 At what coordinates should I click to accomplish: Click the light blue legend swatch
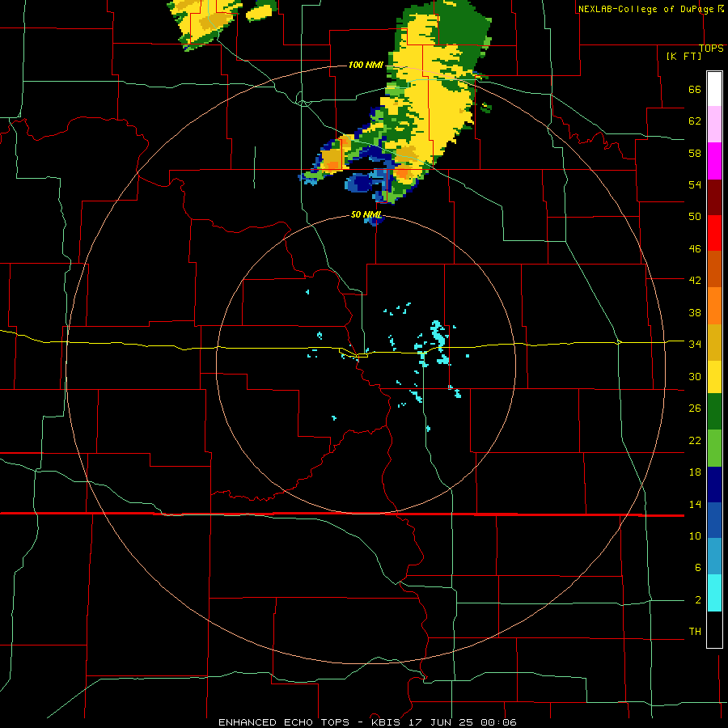pyautogui.click(x=714, y=557)
